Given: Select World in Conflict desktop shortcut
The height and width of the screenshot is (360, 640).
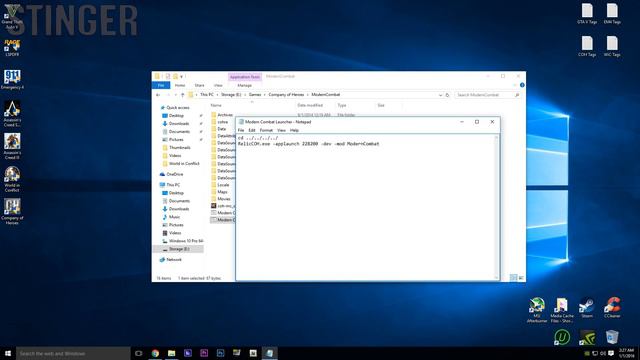Looking at the screenshot, I should pos(12,179).
